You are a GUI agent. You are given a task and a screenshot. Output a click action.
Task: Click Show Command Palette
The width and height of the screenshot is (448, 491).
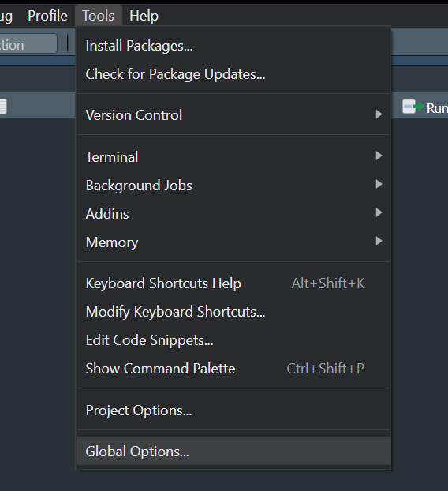[233, 369]
